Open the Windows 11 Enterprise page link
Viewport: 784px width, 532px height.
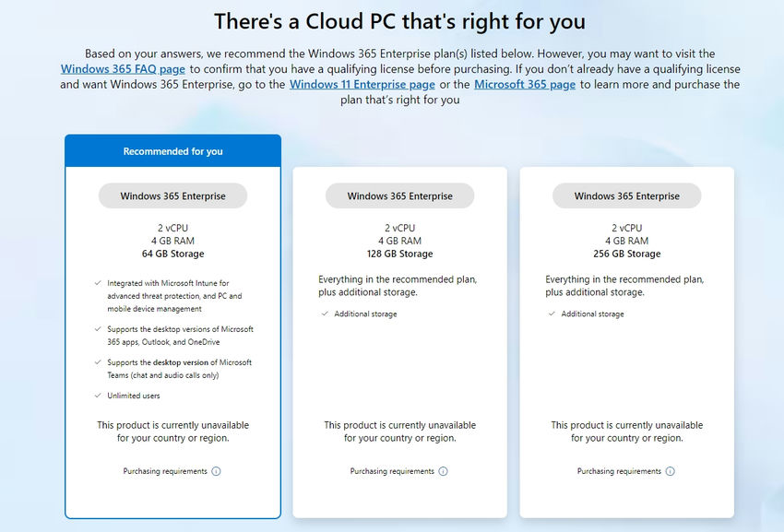coord(362,85)
